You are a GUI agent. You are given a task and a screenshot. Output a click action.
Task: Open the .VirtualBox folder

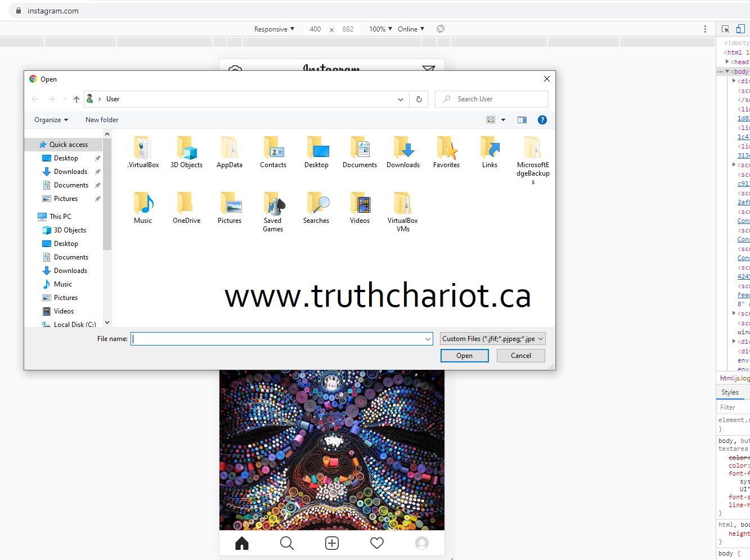143,152
